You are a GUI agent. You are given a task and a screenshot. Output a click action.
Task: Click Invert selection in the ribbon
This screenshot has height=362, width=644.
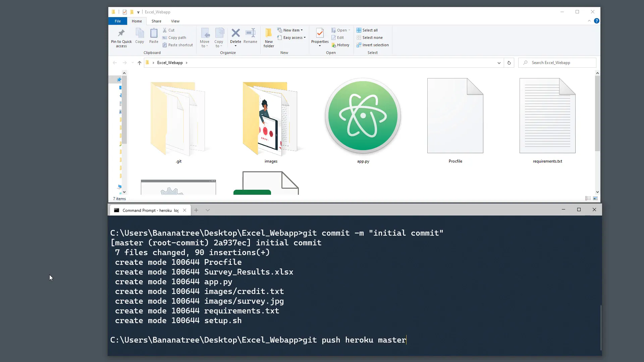373,45
